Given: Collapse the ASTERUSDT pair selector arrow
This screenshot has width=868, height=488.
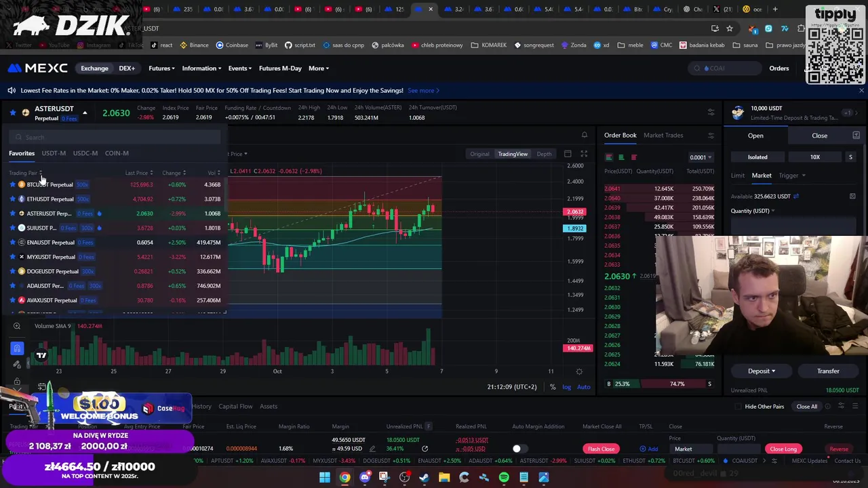Looking at the screenshot, I should tap(85, 113).
